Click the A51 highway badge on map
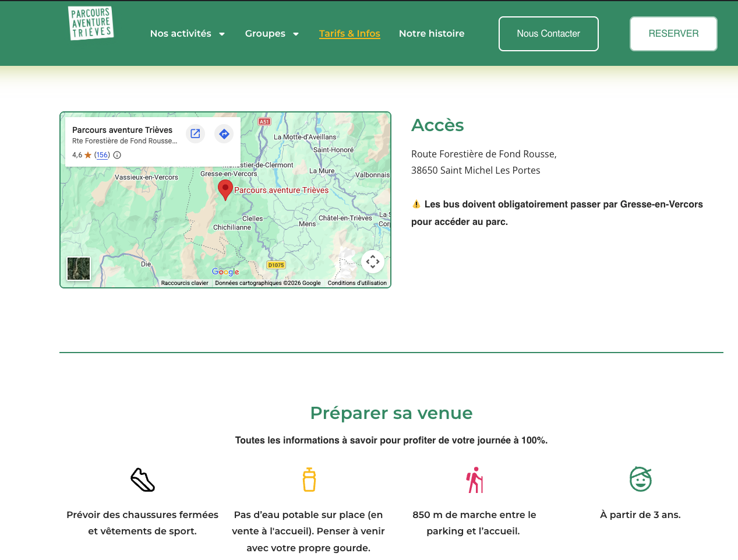 (x=264, y=122)
